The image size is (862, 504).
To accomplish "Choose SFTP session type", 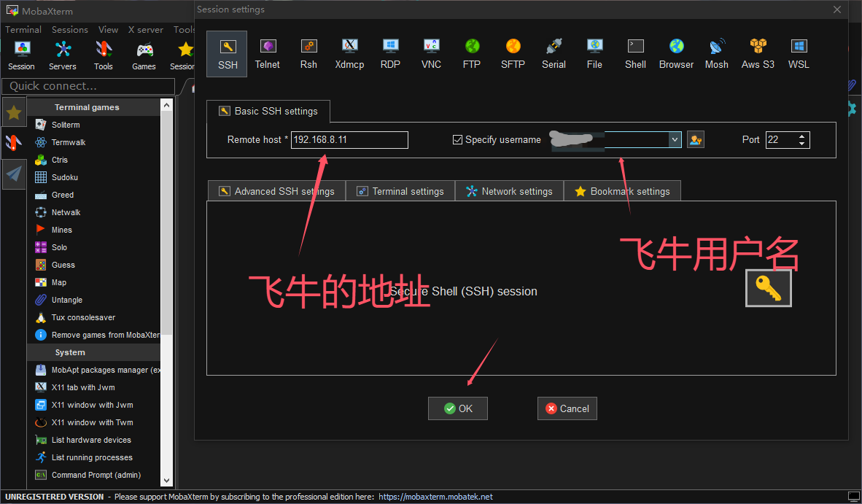I will pyautogui.click(x=513, y=54).
